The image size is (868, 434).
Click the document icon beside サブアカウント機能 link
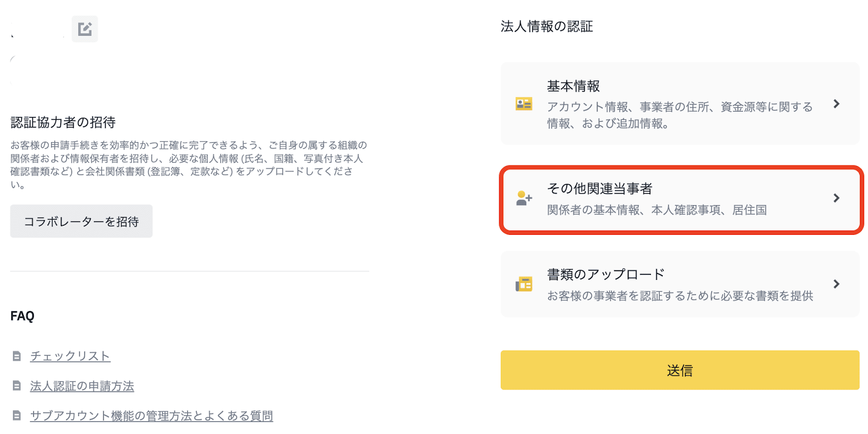(x=17, y=416)
